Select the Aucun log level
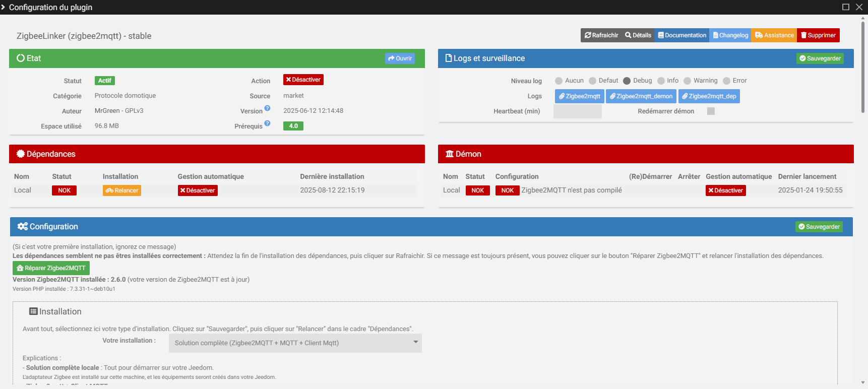 click(559, 81)
